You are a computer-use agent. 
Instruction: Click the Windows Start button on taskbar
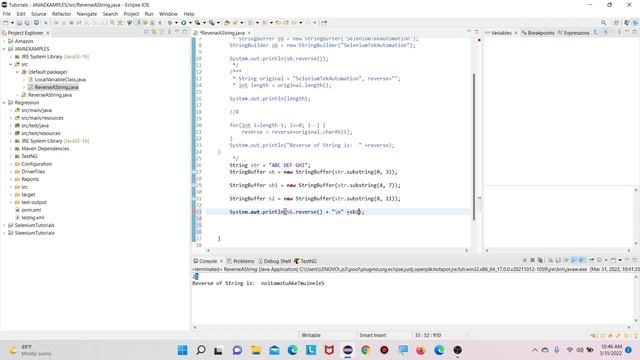pos(182,350)
